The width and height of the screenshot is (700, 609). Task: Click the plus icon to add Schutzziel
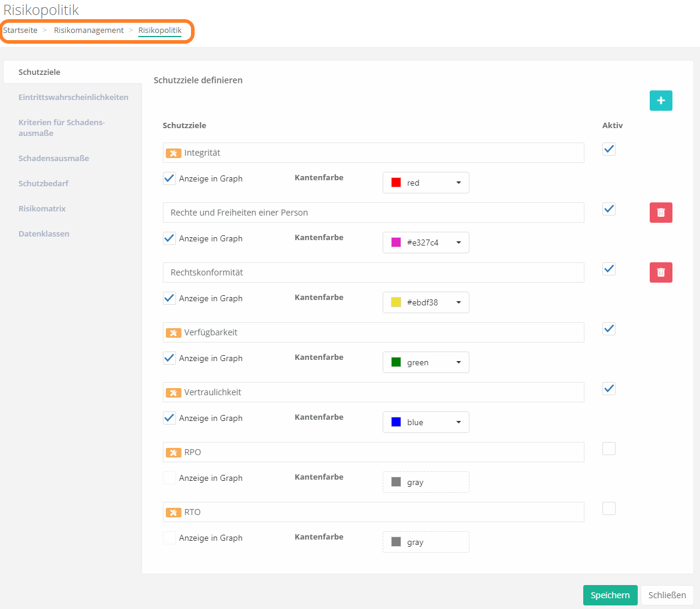click(x=660, y=101)
